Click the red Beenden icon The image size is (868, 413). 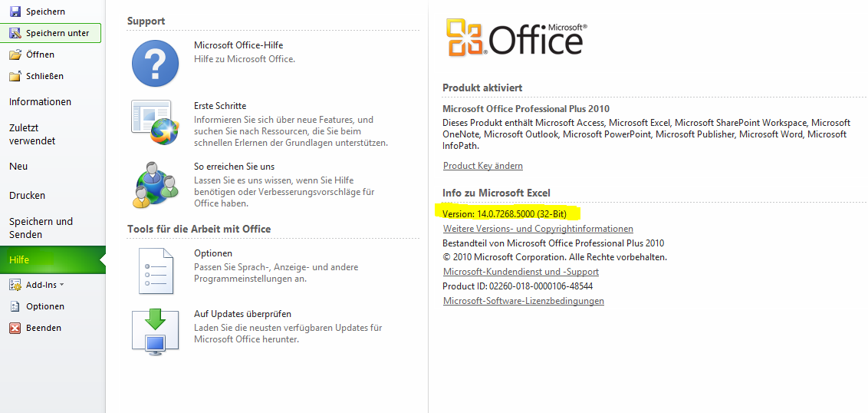click(15, 328)
